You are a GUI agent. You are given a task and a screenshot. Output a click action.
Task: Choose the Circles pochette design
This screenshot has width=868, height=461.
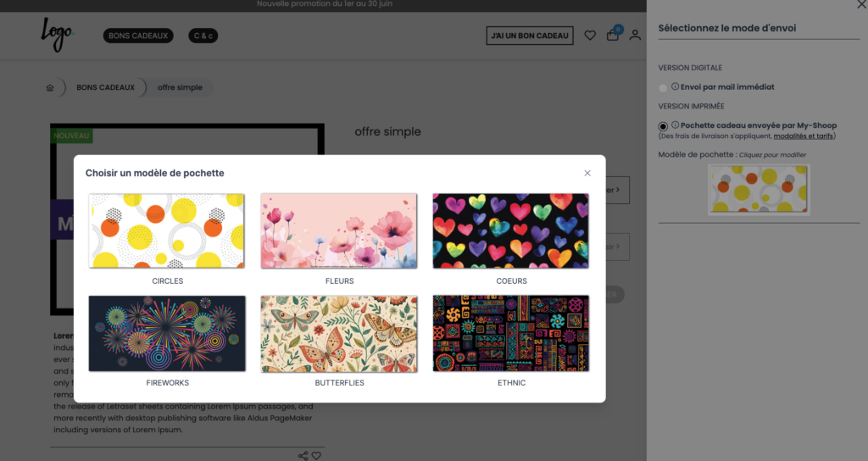167,230
